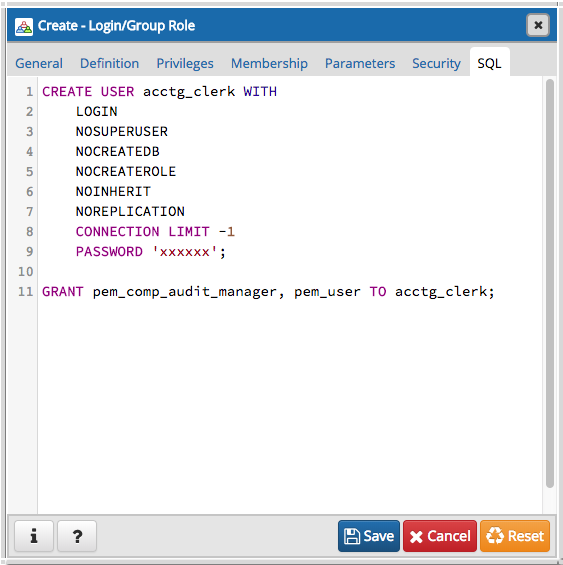Click the NOSUPERUSER line
This screenshot has width=563, height=565.
coord(121,132)
